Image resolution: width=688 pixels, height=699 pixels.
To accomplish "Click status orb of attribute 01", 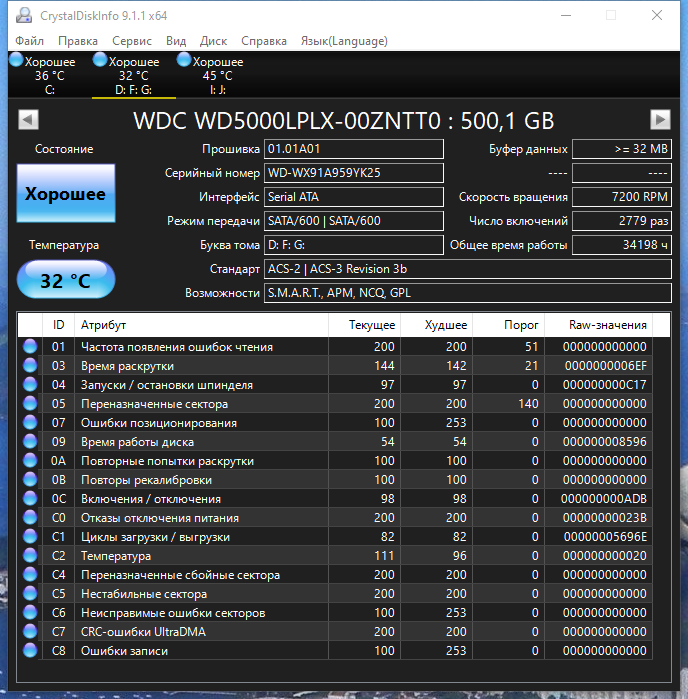I will tap(30, 346).
